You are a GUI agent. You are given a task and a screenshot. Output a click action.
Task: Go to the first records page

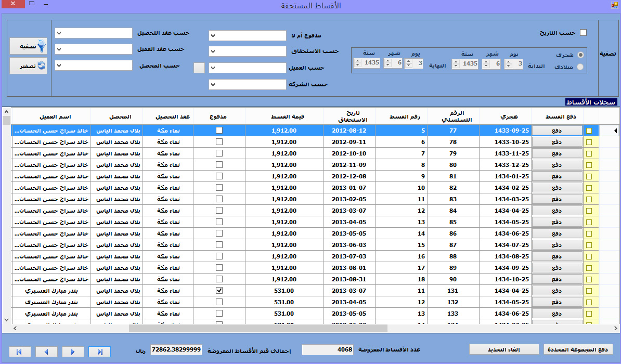coord(20,352)
